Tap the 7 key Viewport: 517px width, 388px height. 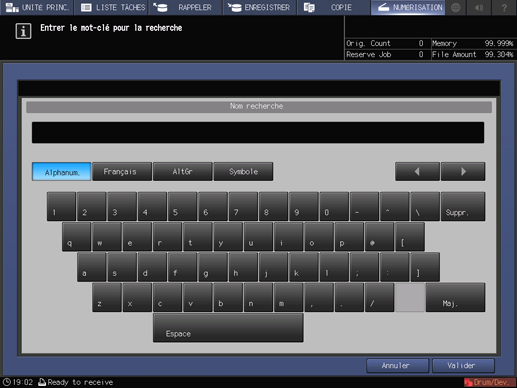(243, 206)
